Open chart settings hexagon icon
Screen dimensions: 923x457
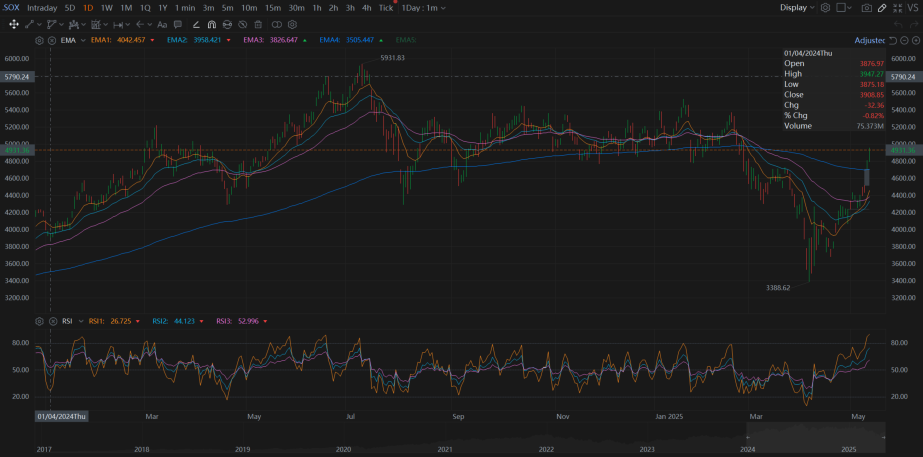[x=825, y=8]
